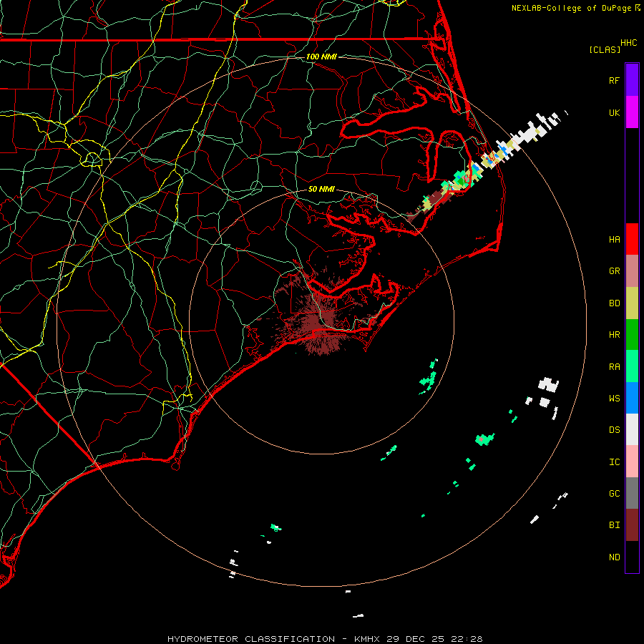Click the RF purple legend swatch
Screen dimensions: 644x644
(x=632, y=80)
